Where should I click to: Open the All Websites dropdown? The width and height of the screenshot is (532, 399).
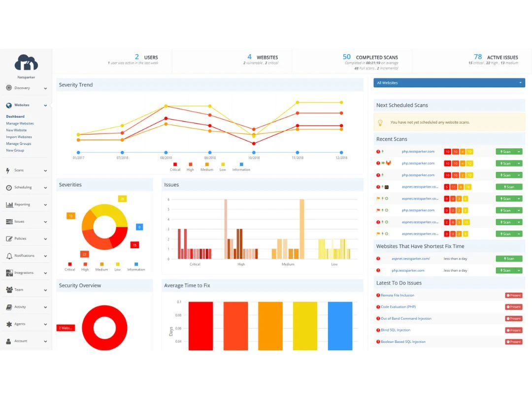[449, 83]
